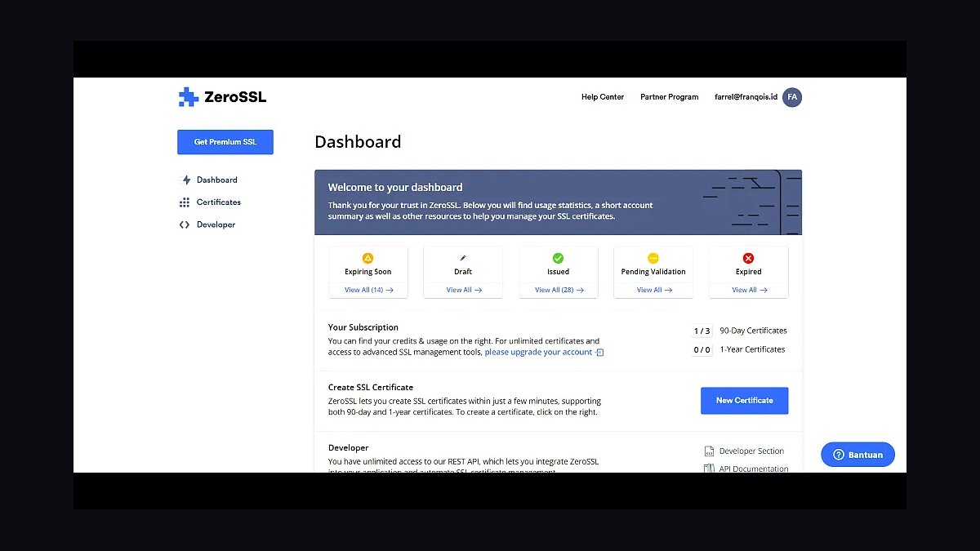Screen dimensions: 980x551
Task: Click the Issued green checkmark icon
Action: click(558, 258)
